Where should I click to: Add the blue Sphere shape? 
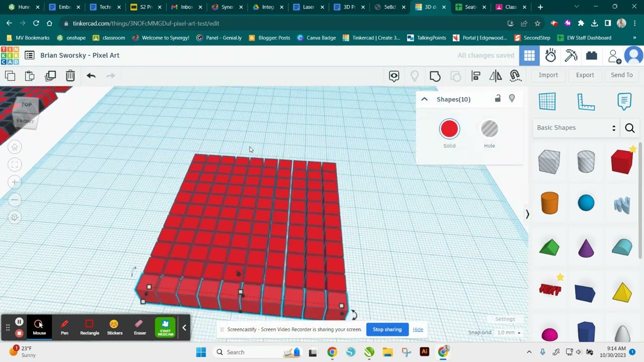point(586,203)
